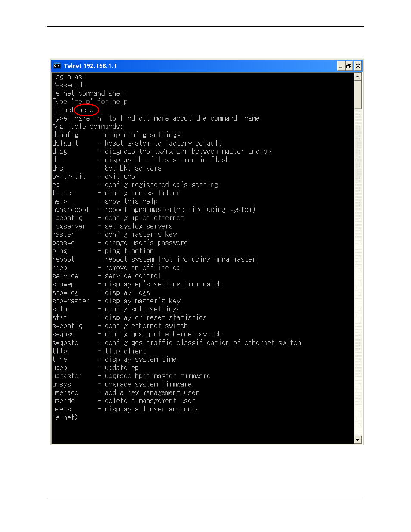Click "config registered ep's setting" text
This screenshot has height=532, width=411.
(x=162, y=185)
